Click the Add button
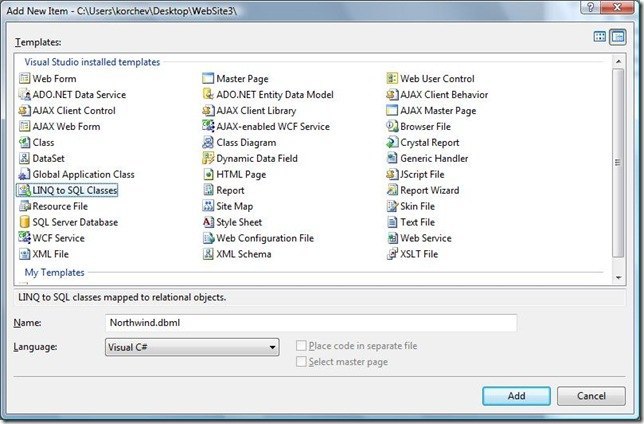Viewport: 644px width, 424px height. [x=516, y=396]
